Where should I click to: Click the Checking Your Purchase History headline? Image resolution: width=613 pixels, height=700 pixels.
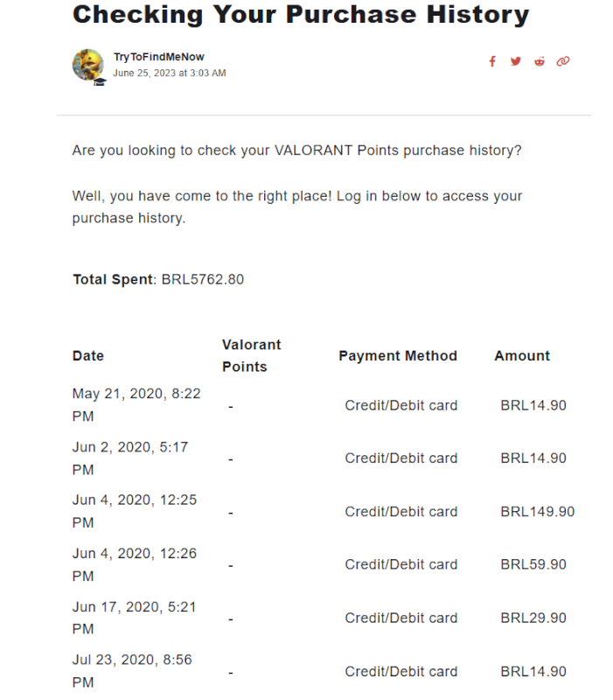tap(300, 15)
